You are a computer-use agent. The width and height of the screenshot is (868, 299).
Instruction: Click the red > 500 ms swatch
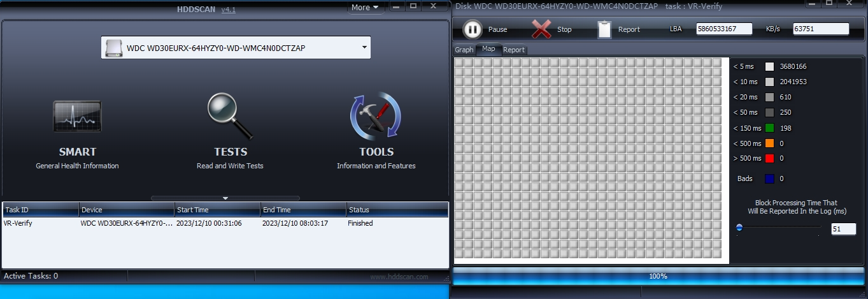769,158
